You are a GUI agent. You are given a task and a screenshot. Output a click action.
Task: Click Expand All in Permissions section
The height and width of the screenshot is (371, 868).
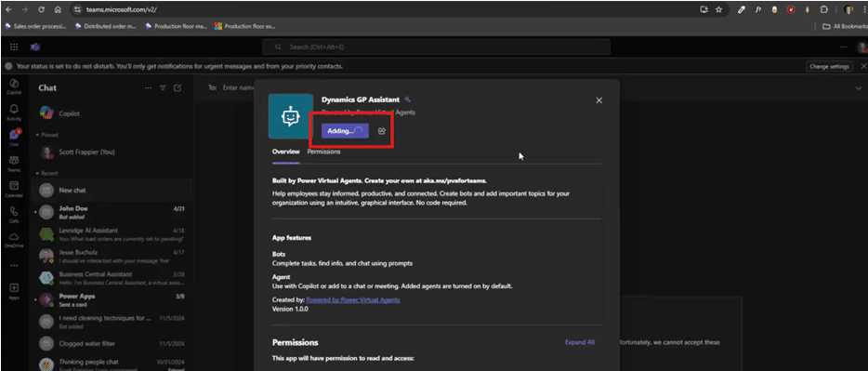[x=580, y=342]
